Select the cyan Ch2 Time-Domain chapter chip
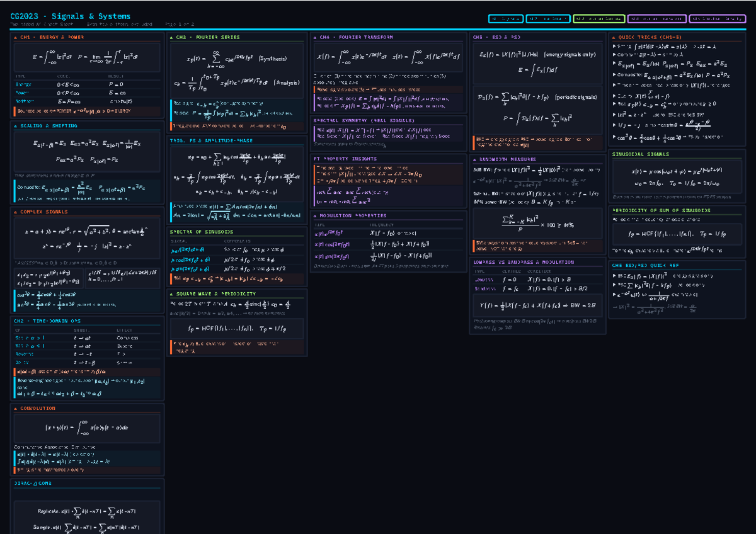Screen dimensions: 756x534 547,20
